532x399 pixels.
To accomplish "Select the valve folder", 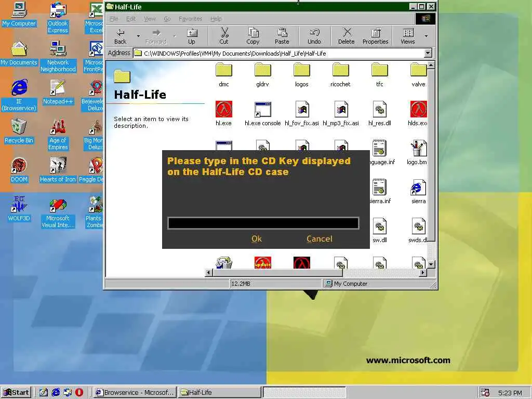I will coord(418,75).
